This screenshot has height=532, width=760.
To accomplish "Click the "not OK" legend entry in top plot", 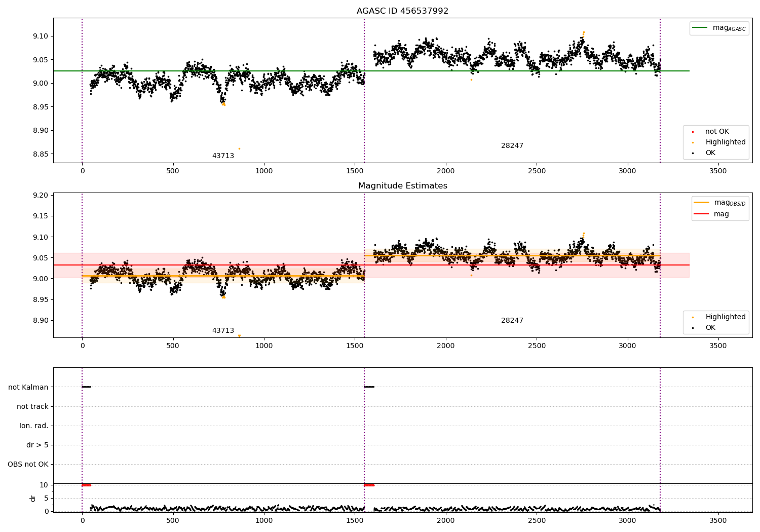I will [x=717, y=132].
